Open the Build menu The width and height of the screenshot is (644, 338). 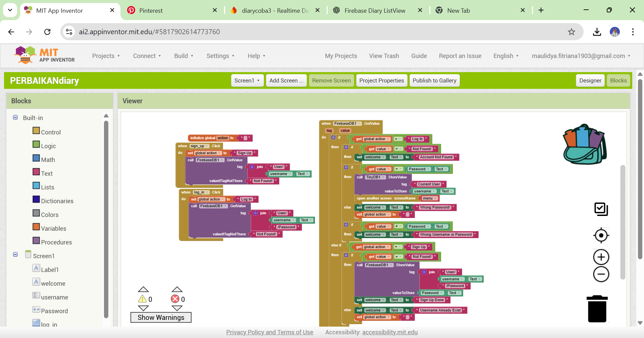click(183, 56)
